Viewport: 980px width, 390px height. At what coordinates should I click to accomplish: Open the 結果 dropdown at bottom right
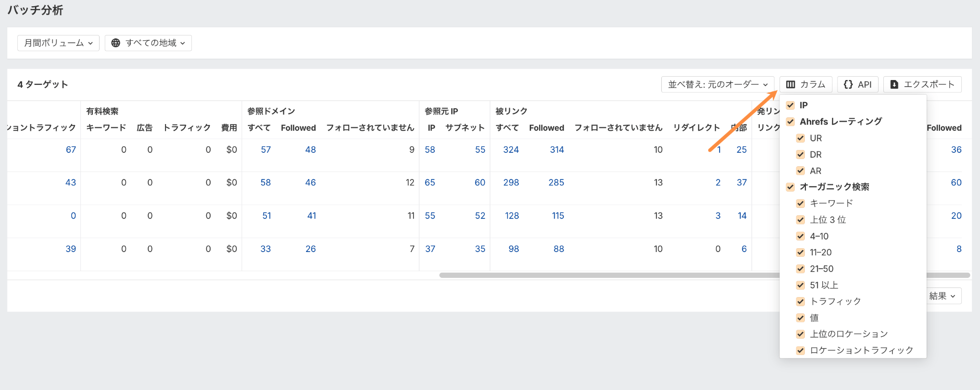click(942, 296)
